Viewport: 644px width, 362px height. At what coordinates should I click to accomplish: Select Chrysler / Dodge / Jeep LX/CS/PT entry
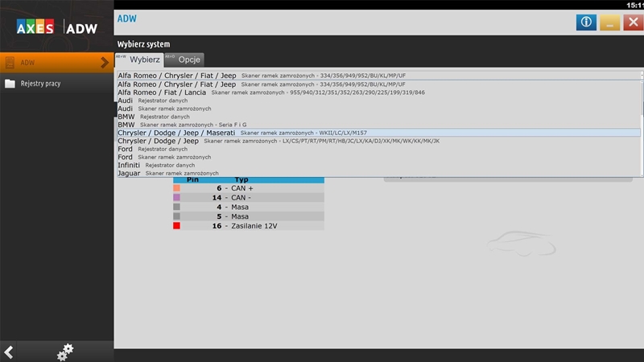(x=378, y=141)
